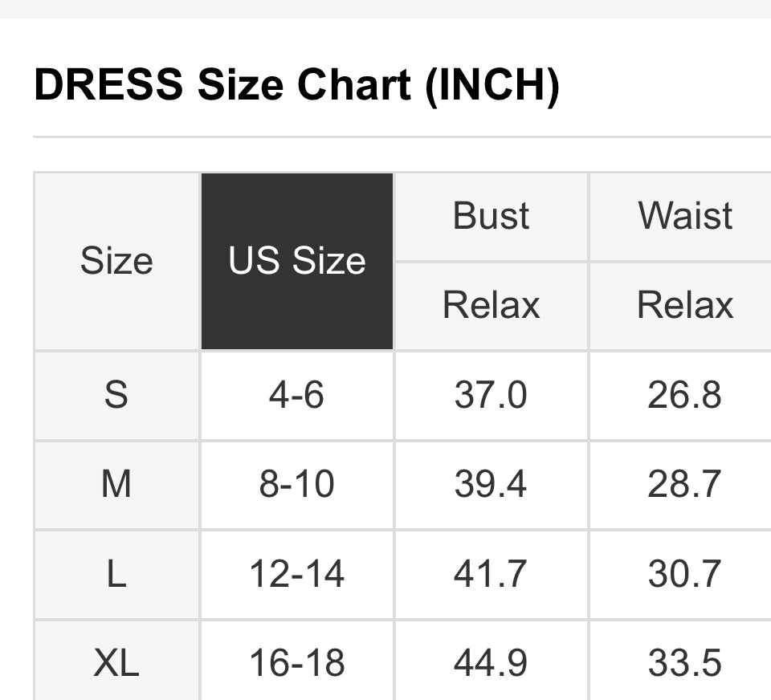Click the Relax label under Waist

(685, 306)
